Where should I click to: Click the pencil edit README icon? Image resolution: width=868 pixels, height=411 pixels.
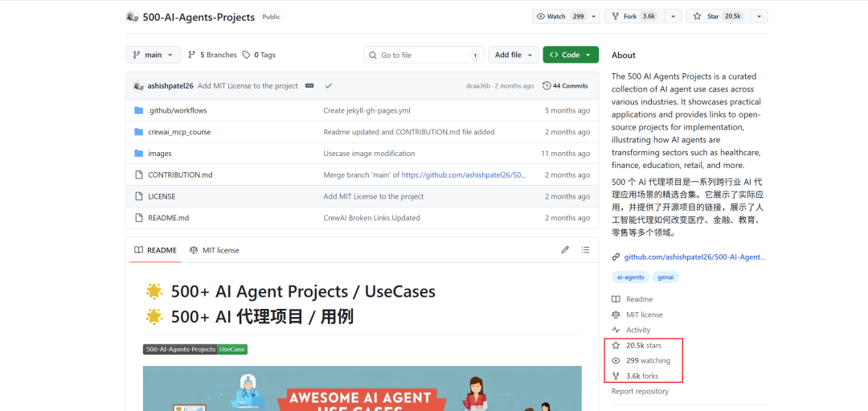[565, 250]
